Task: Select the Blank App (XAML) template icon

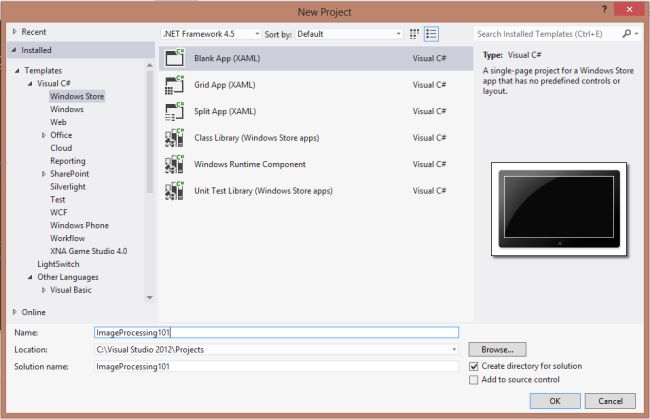Action: [175, 58]
